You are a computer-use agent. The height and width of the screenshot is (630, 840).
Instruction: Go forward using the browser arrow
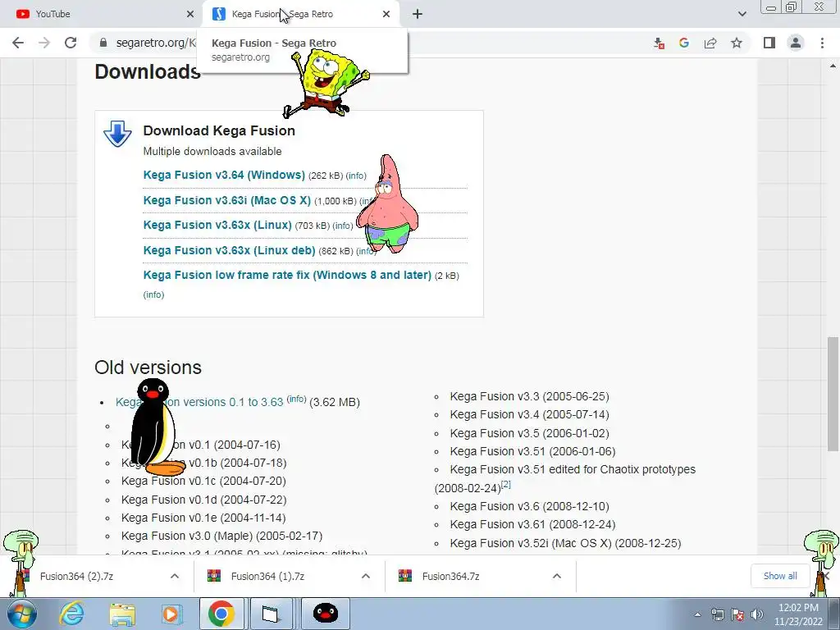click(44, 43)
